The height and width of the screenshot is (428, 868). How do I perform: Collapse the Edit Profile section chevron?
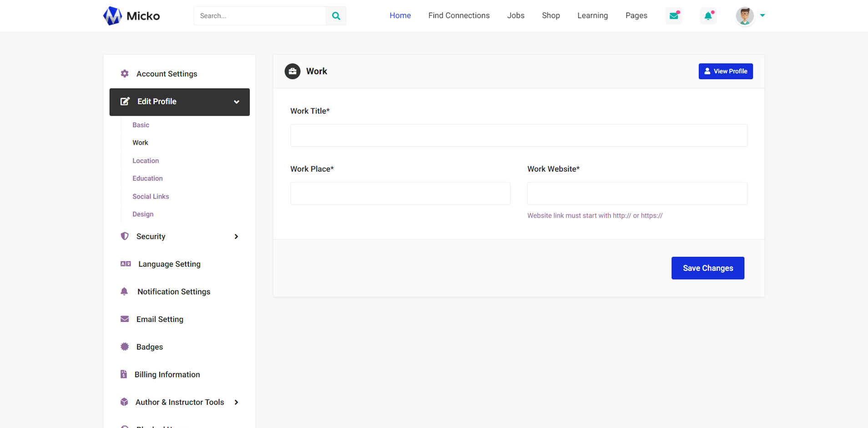click(x=237, y=102)
